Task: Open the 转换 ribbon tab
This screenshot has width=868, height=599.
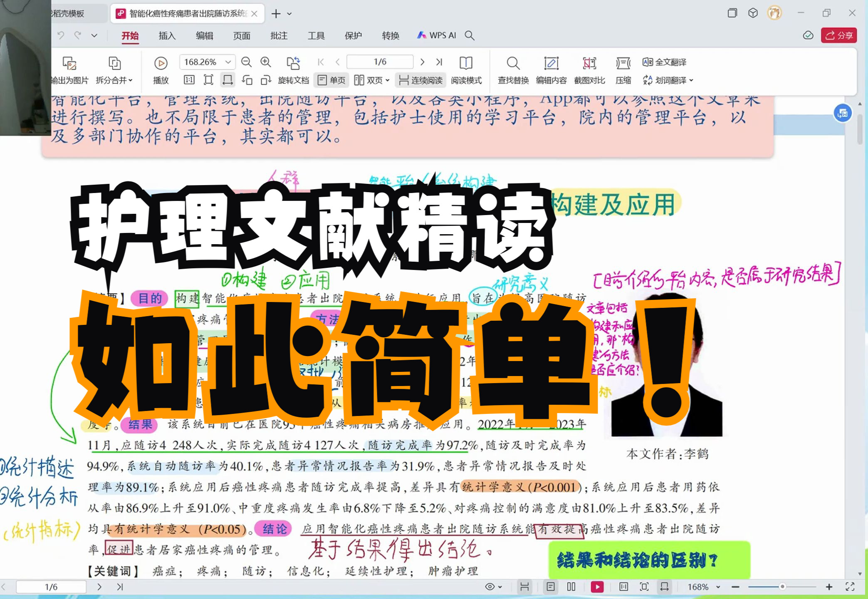Action: click(x=391, y=36)
